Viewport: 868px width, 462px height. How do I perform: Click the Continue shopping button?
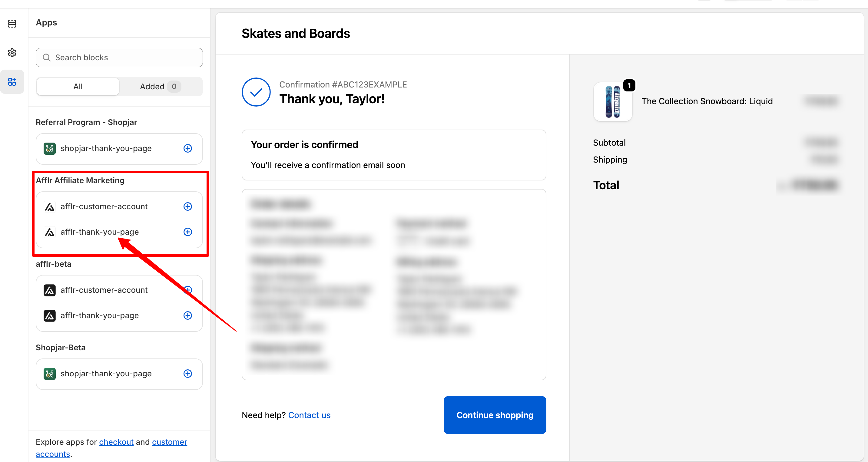pyautogui.click(x=495, y=415)
